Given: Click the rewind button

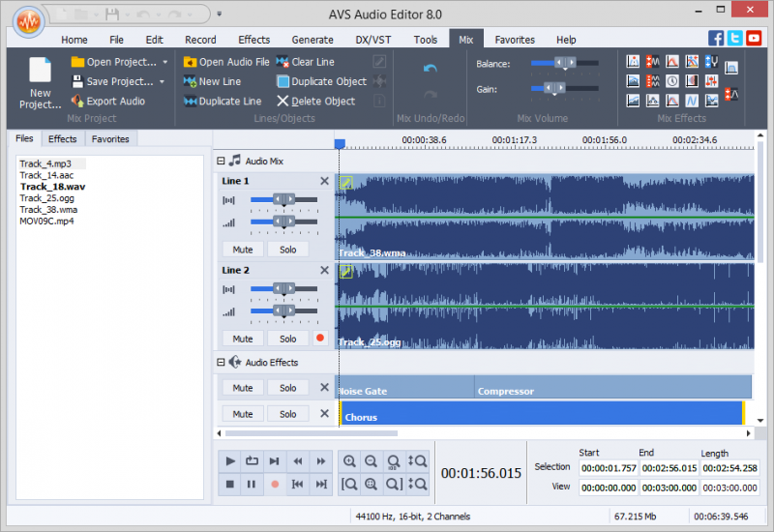Looking at the screenshot, I should [x=298, y=461].
